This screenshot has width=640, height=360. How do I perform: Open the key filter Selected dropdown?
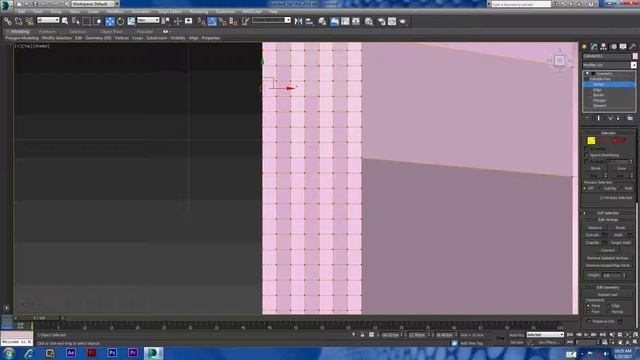pyautogui.click(x=545, y=335)
